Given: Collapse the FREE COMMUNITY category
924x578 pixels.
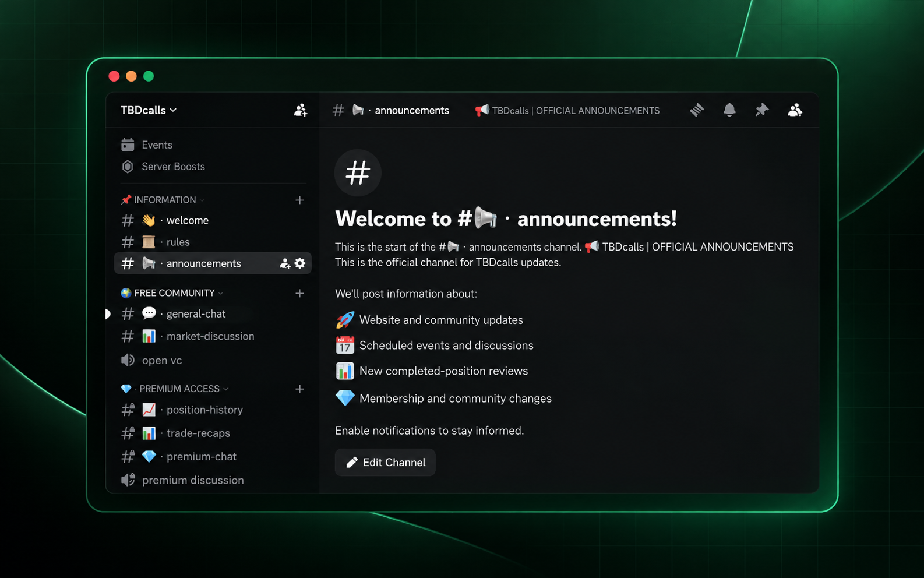Looking at the screenshot, I should pyautogui.click(x=172, y=293).
